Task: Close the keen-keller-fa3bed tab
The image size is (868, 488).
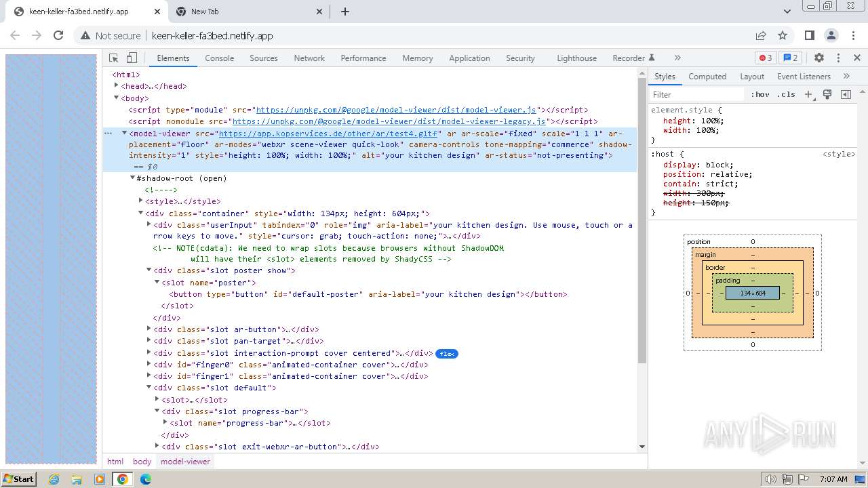Action: [x=157, y=12]
